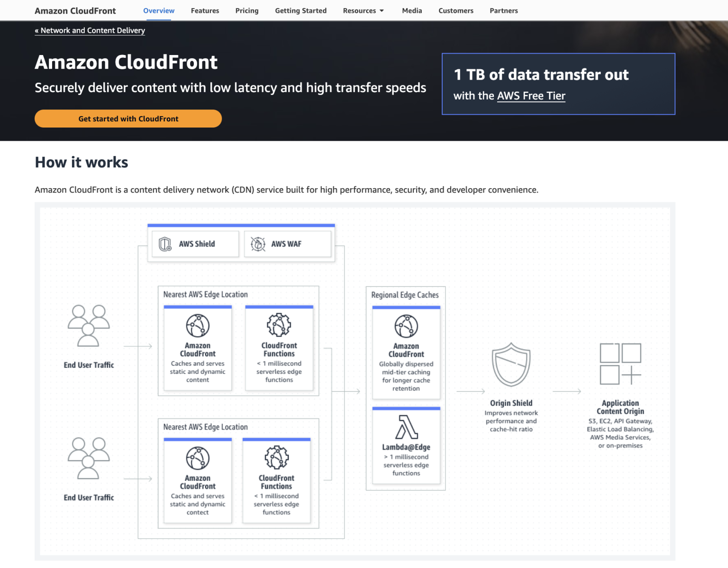Click the Amazon CloudFront header logo
The width and height of the screenshot is (728, 568).
(x=75, y=10)
